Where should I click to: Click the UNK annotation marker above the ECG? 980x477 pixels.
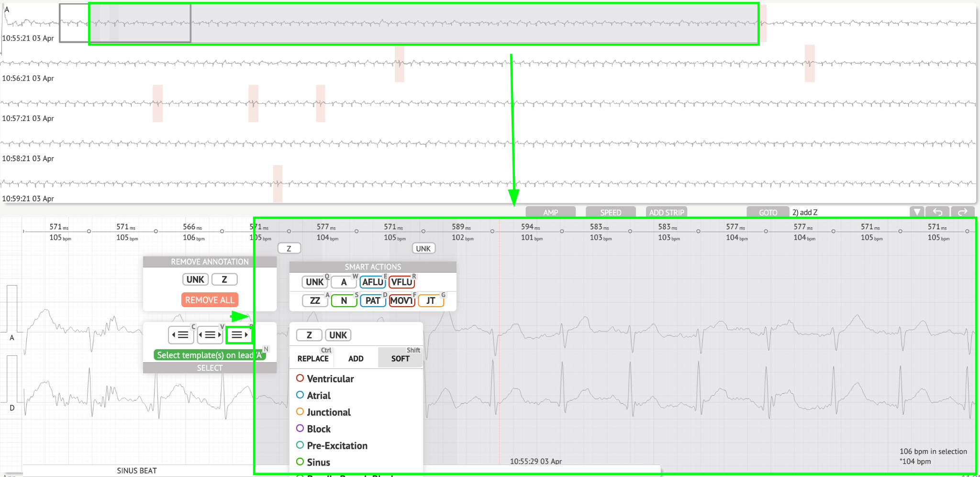423,248
